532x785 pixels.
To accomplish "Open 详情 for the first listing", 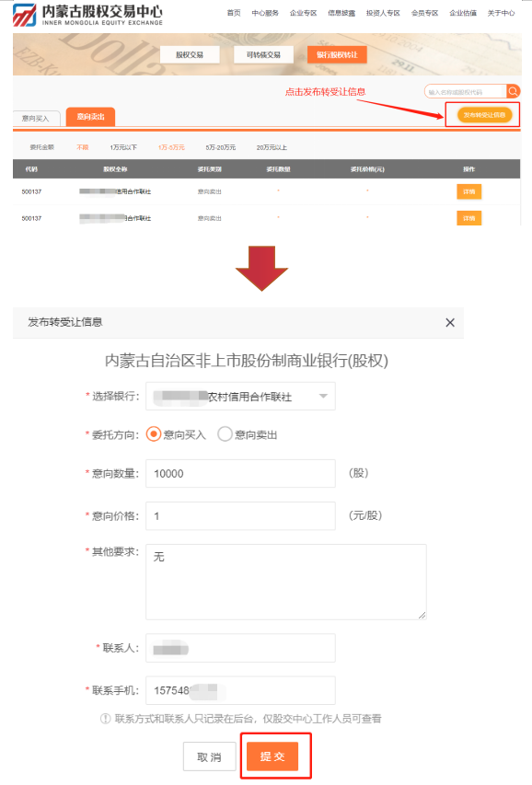I will pyautogui.click(x=468, y=191).
